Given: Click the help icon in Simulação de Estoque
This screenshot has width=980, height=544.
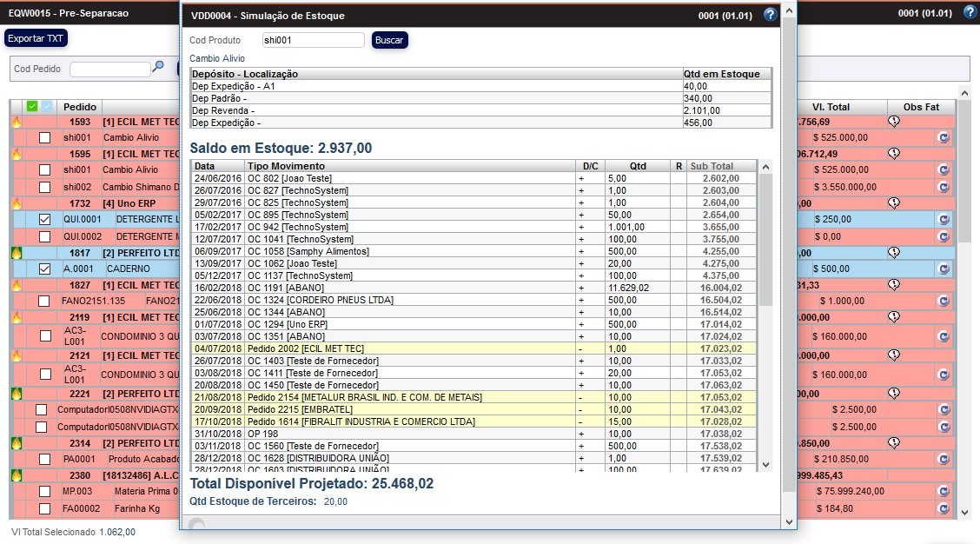Looking at the screenshot, I should tap(770, 15).
